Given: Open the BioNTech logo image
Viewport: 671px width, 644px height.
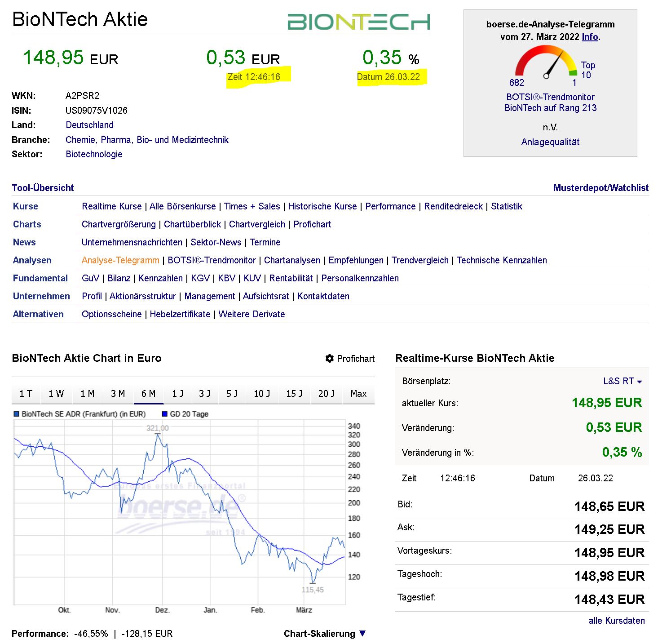Looking at the screenshot, I should tap(358, 21).
